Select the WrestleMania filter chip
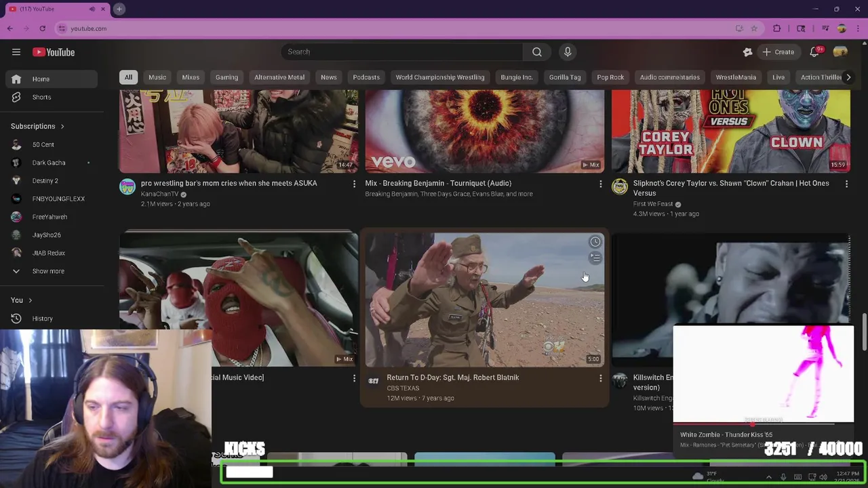Viewport: 868px width, 488px height. 736,77
